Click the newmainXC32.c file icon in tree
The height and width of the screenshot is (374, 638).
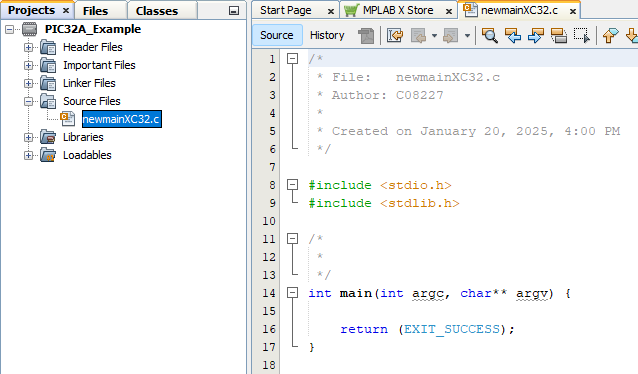tap(68, 118)
